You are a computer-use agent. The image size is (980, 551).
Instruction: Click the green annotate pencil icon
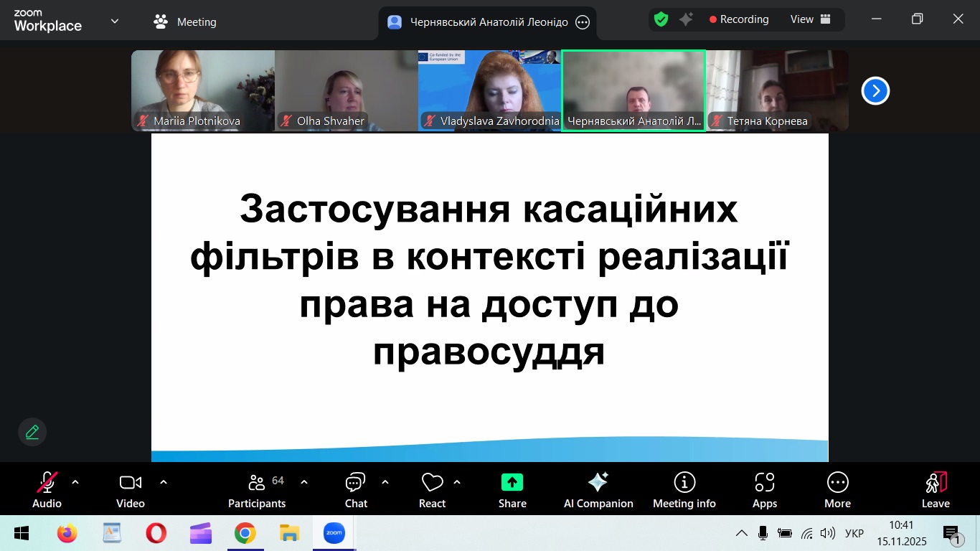coord(32,432)
